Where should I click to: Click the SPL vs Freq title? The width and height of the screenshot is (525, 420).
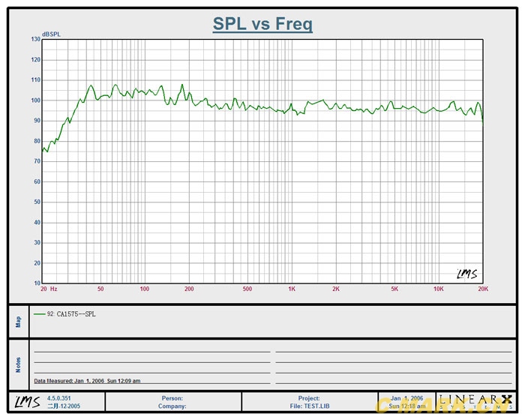point(262,24)
